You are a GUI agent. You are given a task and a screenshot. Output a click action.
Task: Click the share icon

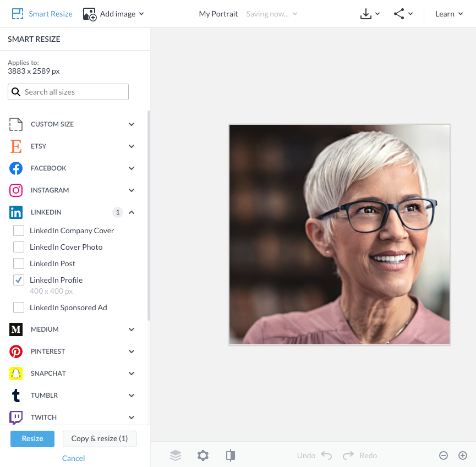tap(399, 14)
